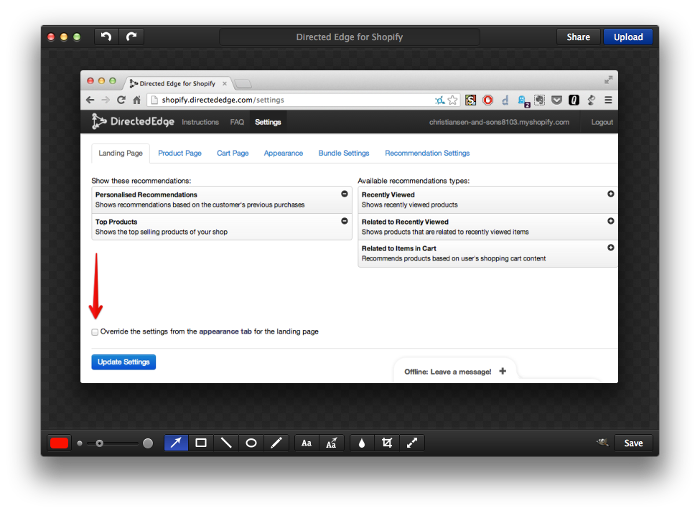Click the red Opera-style extension icon

pyautogui.click(x=488, y=100)
